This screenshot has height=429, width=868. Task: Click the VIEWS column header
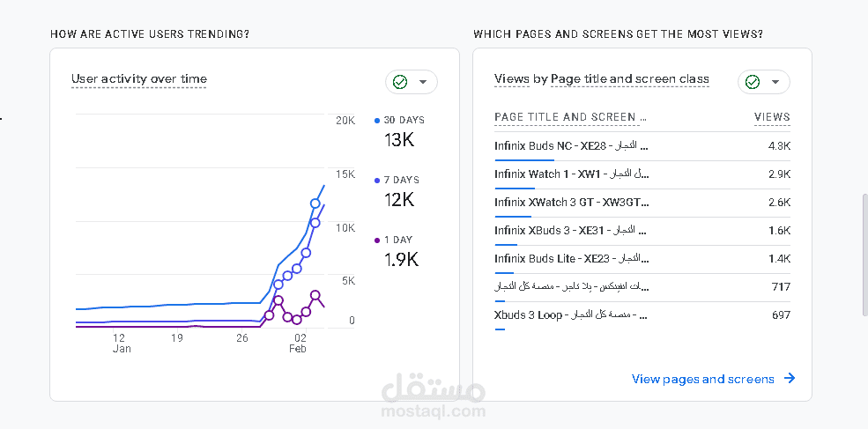click(x=772, y=117)
